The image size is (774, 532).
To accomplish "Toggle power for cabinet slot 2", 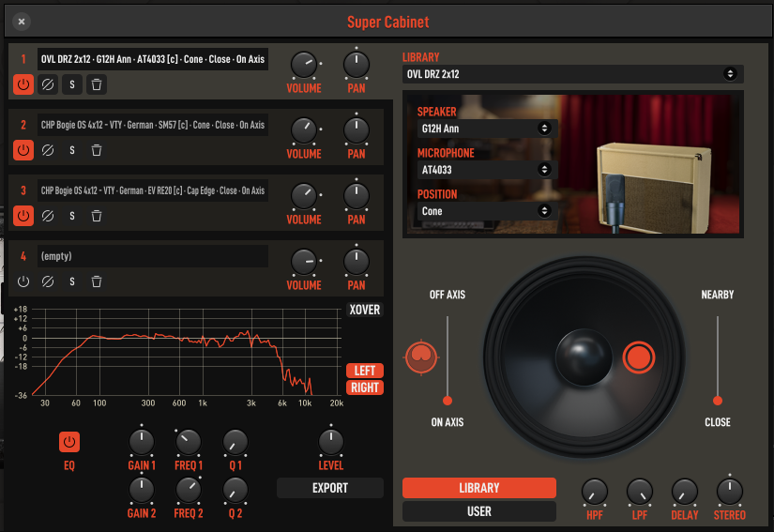I will pyautogui.click(x=23, y=150).
